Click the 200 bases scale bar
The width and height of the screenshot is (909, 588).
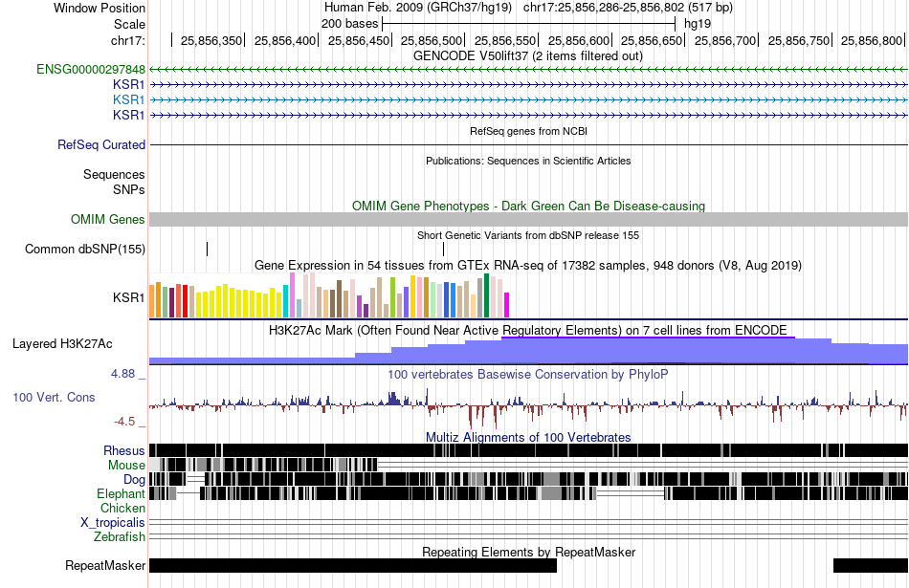point(529,24)
